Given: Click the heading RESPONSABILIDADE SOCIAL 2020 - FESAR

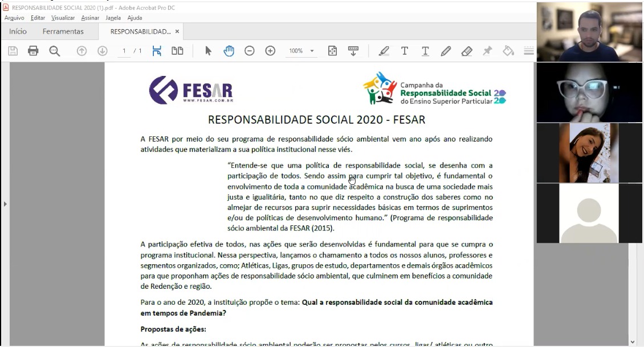Looking at the screenshot, I should coord(317,120).
